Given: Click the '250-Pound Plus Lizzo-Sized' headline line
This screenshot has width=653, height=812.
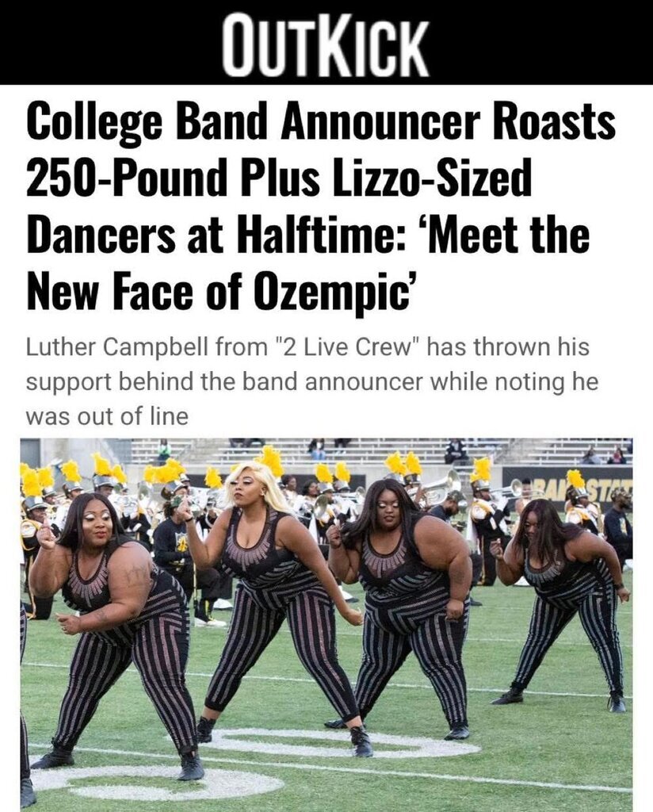Looking at the screenshot, I should point(279,178).
